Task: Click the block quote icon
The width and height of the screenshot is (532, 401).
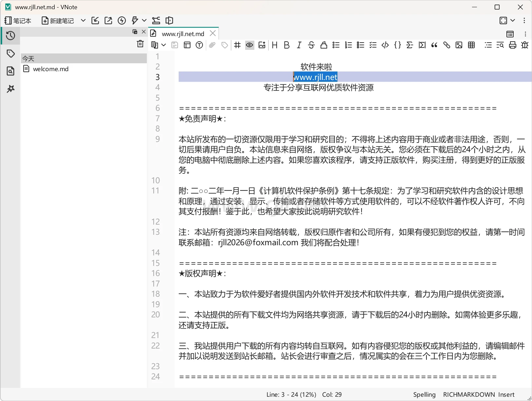Action: point(434,45)
